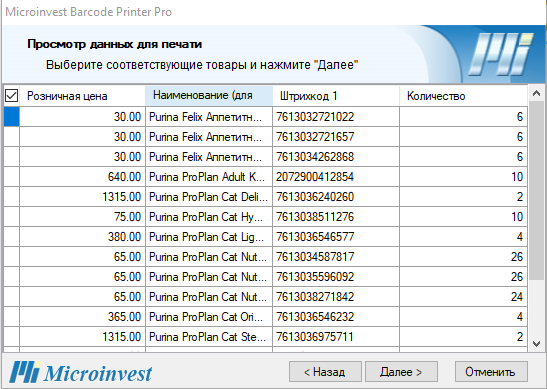The image size is (547, 389).
Task: Select barcode cell 2072900412854
Action: tap(336, 177)
